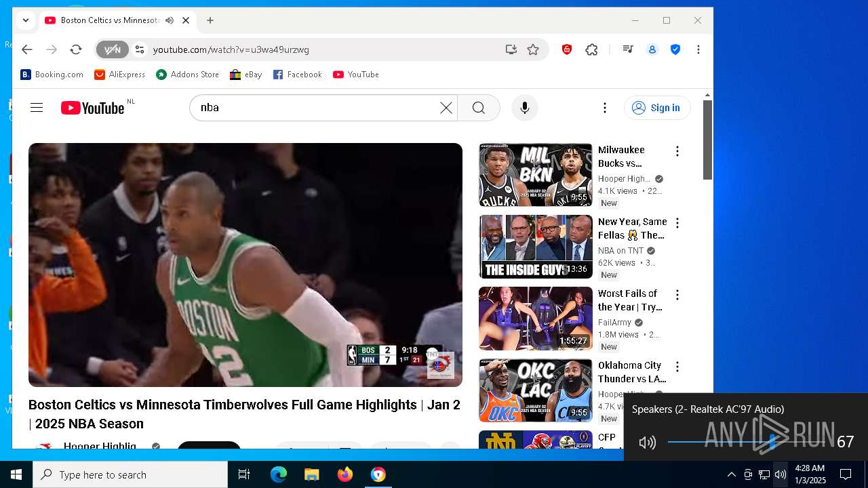Open the OKC vs LAC video thumbnail
Viewport: 868px width, 488px height.
[x=536, y=390]
